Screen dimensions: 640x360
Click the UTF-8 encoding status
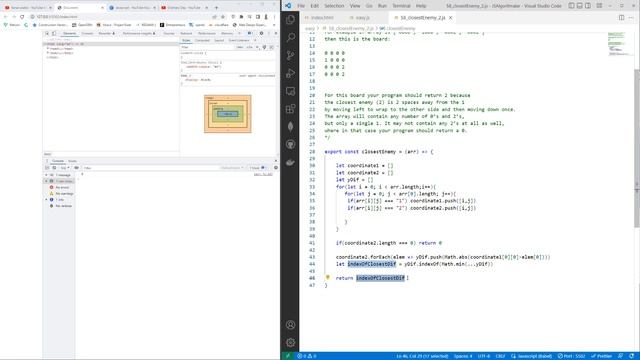[x=484, y=356]
